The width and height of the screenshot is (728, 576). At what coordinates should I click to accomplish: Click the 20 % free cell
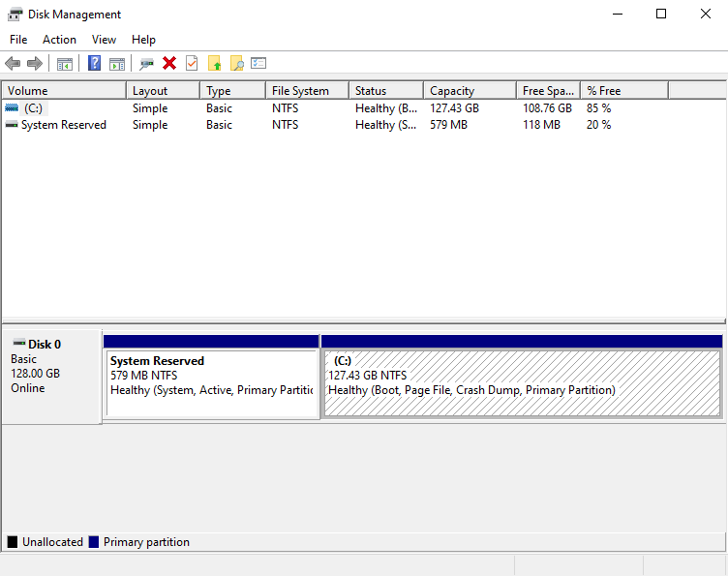point(598,125)
